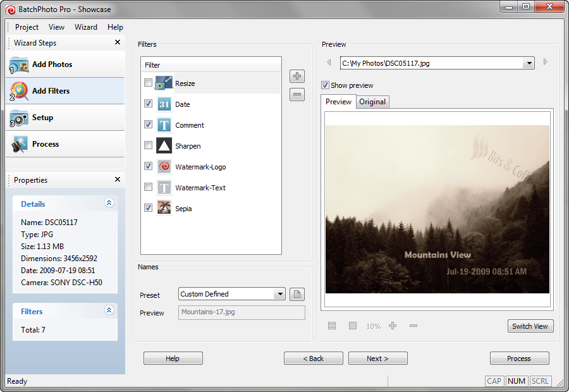Click the Process wizard step icon
Image resolution: width=569 pixels, height=392 pixels.
point(19,144)
